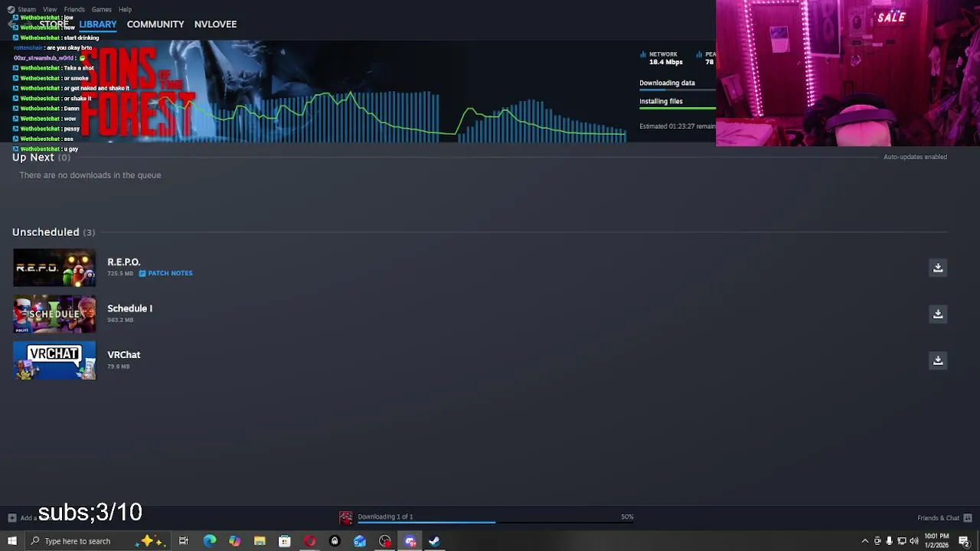Click the no downloads in queue message
The image size is (980, 551).
tap(90, 175)
